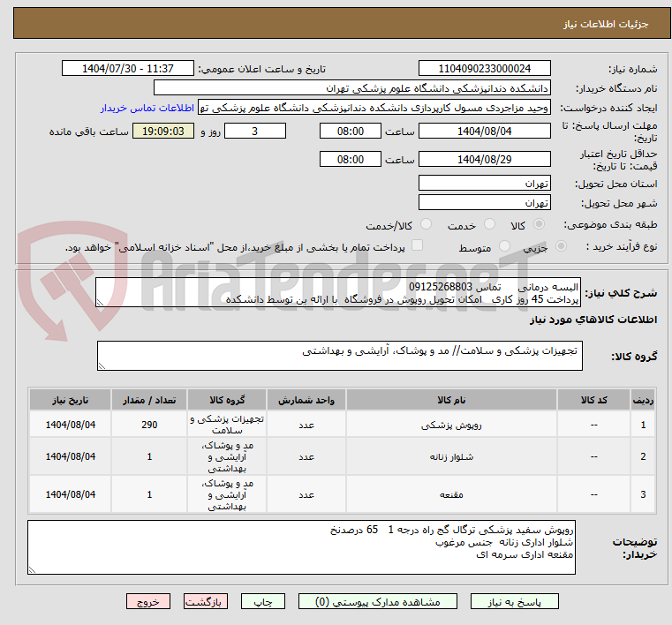Click the price validity date 1404/08/29 field

[484, 160]
